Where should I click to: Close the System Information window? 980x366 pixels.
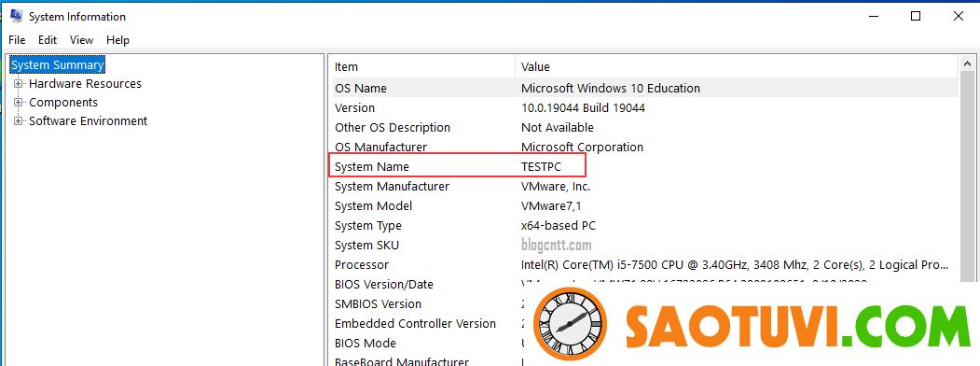[959, 16]
